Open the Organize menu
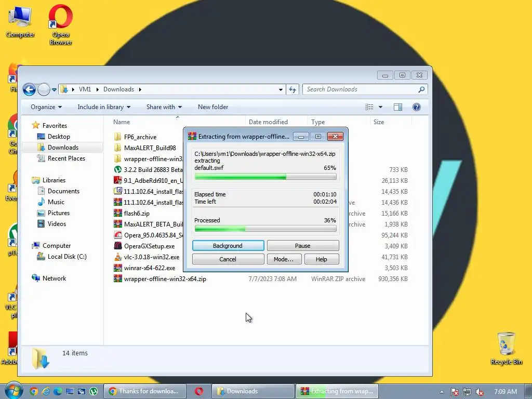Screen dimensions: 532x399 coord(46,107)
